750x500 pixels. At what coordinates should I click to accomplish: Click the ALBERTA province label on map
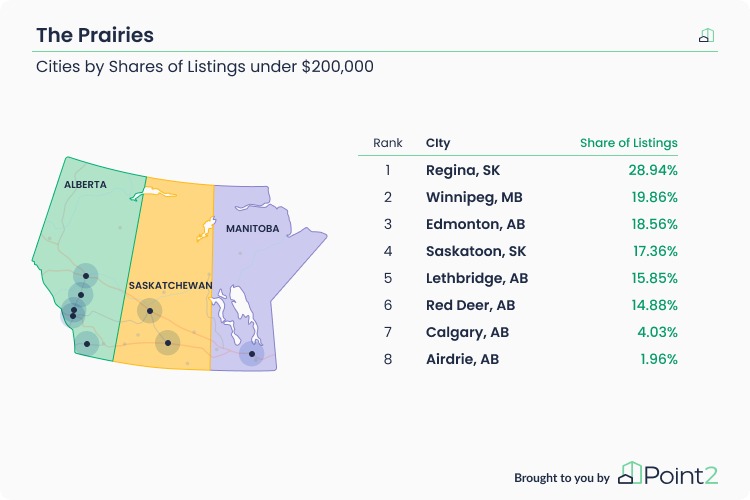[85, 185]
